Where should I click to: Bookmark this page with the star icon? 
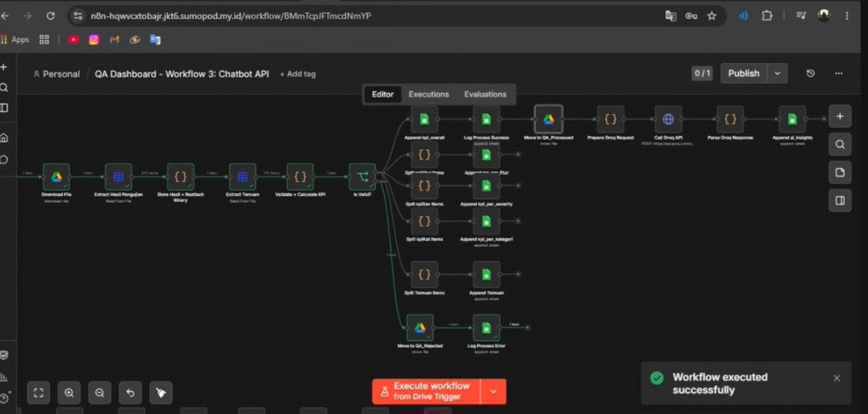tap(712, 15)
